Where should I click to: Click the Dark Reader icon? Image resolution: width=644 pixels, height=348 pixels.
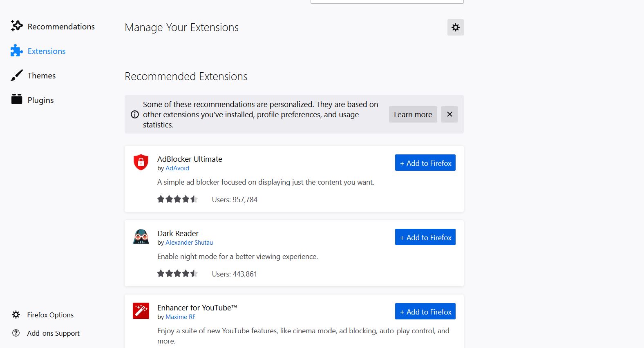[141, 236]
